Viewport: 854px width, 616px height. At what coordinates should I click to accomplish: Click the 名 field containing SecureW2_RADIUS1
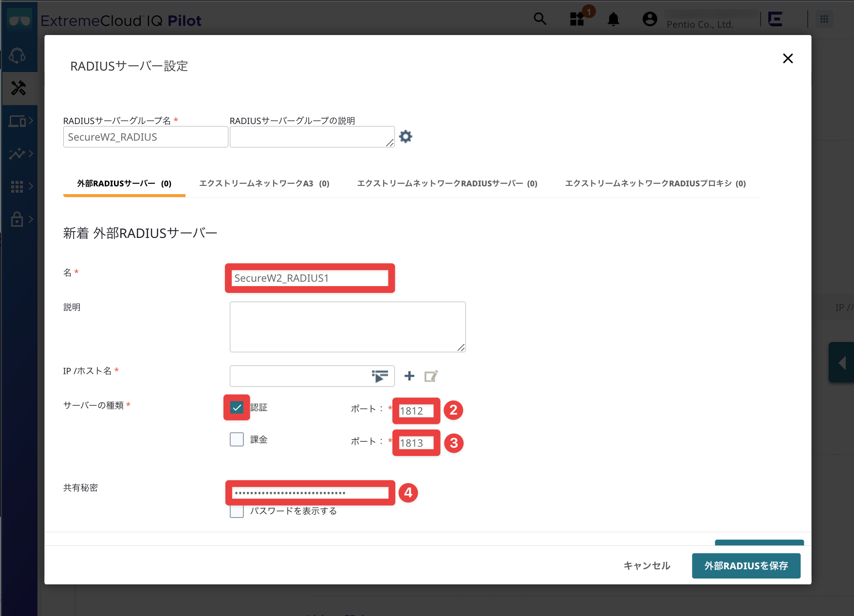click(x=310, y=278)
